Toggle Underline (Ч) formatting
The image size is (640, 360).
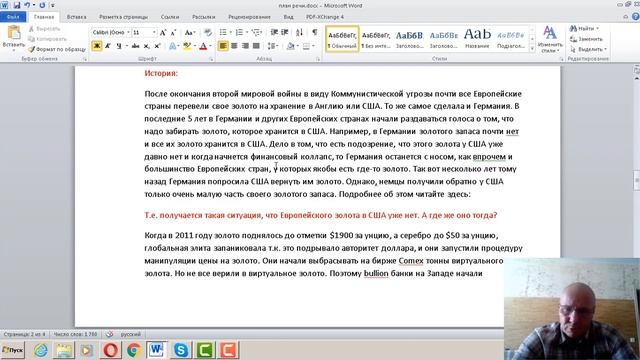tap(119, 46)
